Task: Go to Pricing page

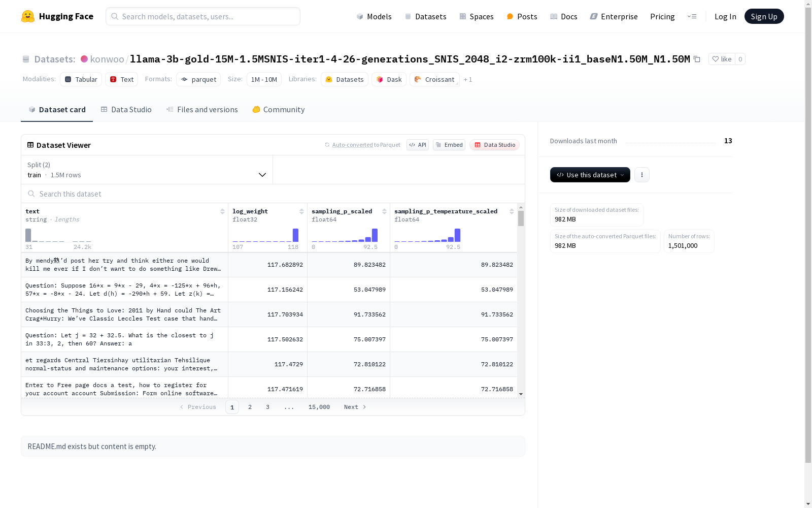Action: [x=662, y=16]
